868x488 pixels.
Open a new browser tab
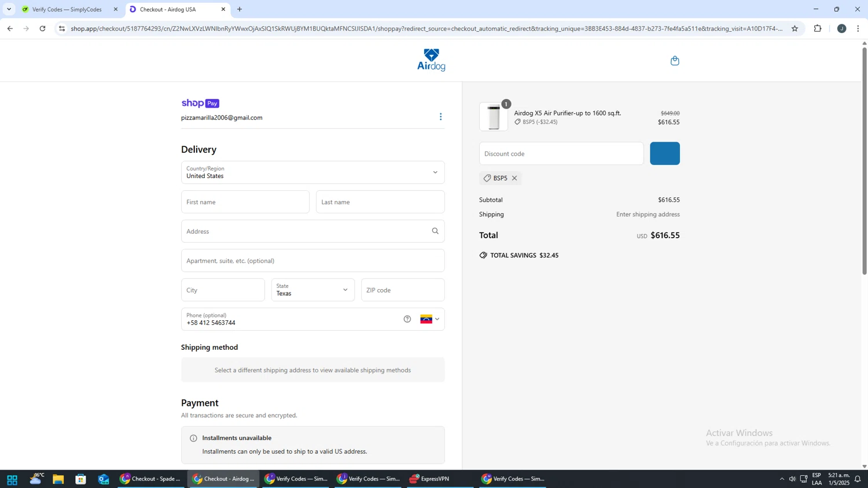point(240,9)
